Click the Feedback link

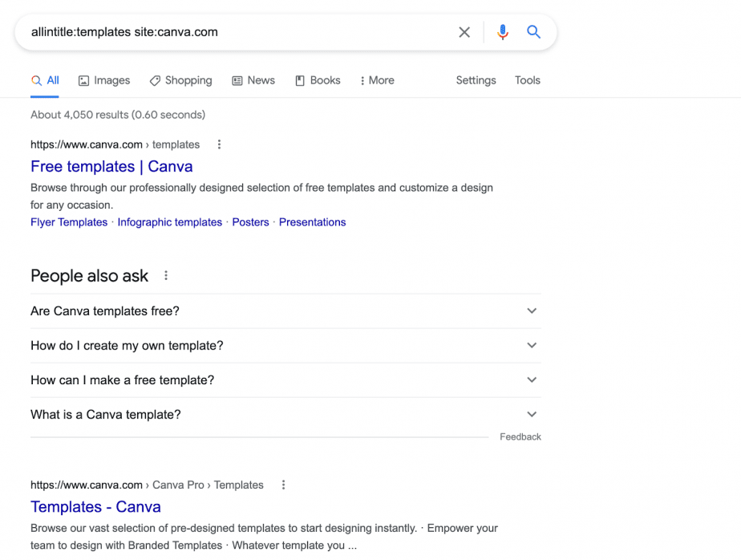[x=520, y=437]
